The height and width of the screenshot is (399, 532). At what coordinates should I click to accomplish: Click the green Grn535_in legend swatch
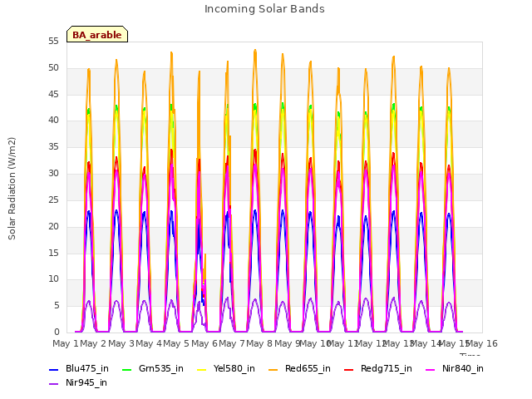coord(126,369)
